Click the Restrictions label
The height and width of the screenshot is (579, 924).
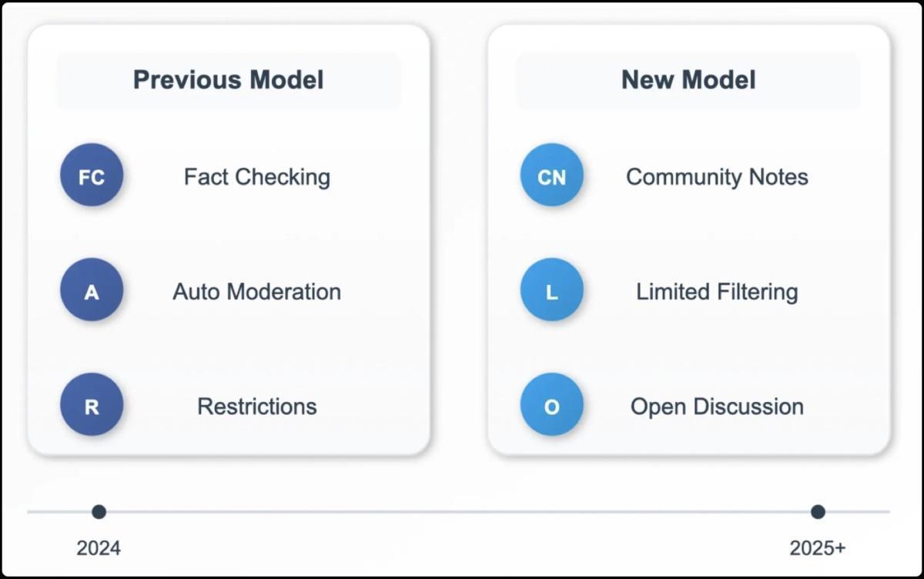click(x=256, y=407)
